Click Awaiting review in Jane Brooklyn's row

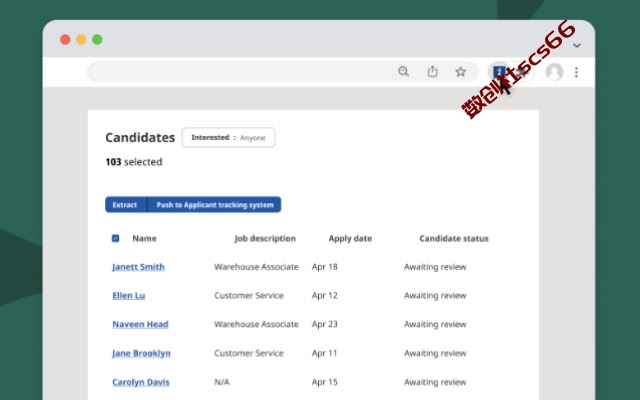coord(435,353)
